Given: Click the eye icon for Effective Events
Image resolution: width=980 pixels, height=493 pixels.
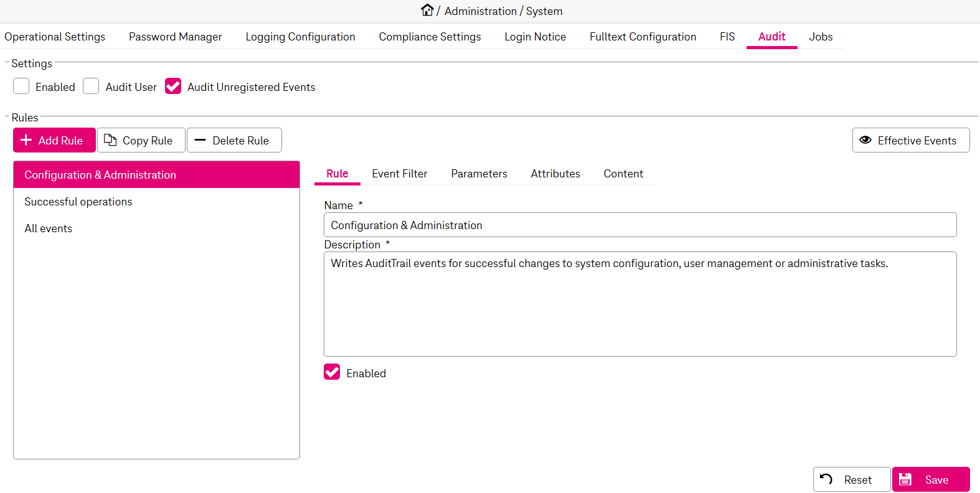Looking at the screenshot, I should [x=865, y=140].
